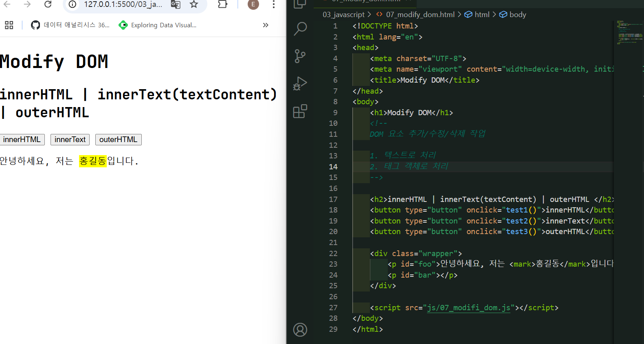The image size is (644, 344).
Task: Open the apps grid in bookmarks bar
Action: [9, 25]
